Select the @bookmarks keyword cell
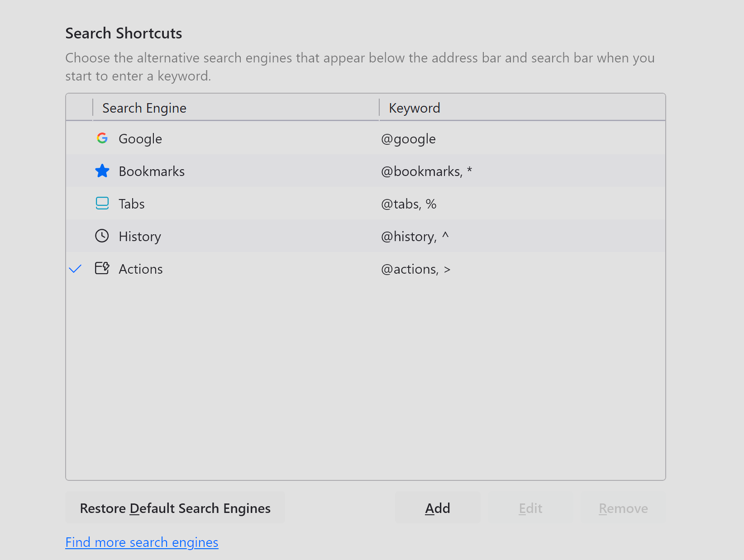The width and height of the screenshot is (744, 560). point(426,171)
